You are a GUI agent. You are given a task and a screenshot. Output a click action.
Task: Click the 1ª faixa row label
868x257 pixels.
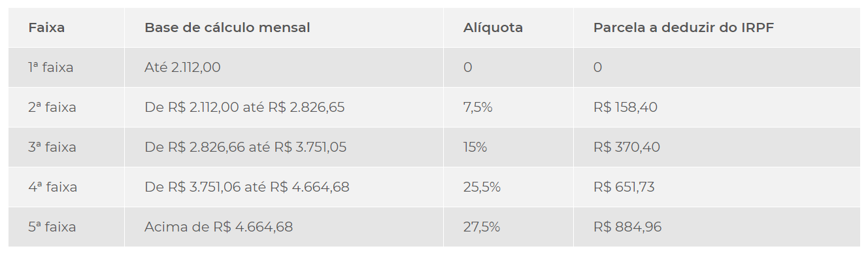click(x=51, y=67)
